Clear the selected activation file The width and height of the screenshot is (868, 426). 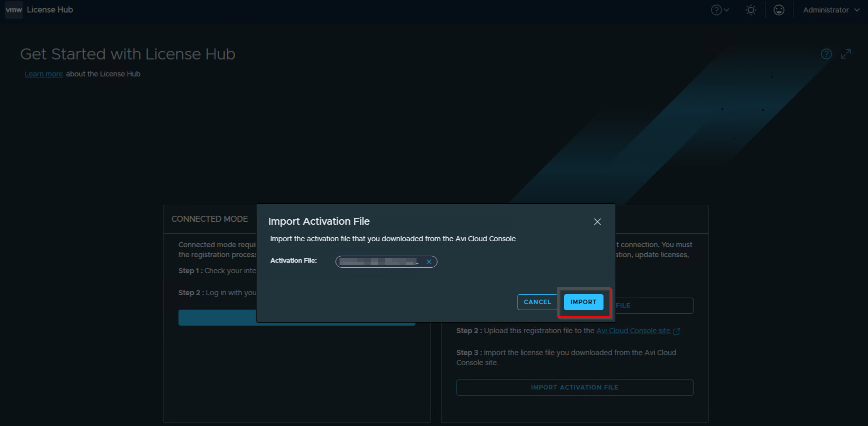[x=429, y=262]
